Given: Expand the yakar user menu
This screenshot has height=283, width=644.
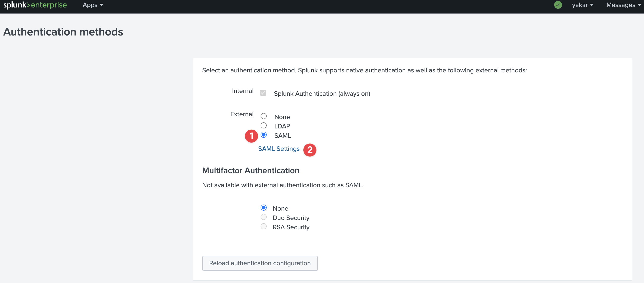Looking at the screenshot, I should coord(583,5).
